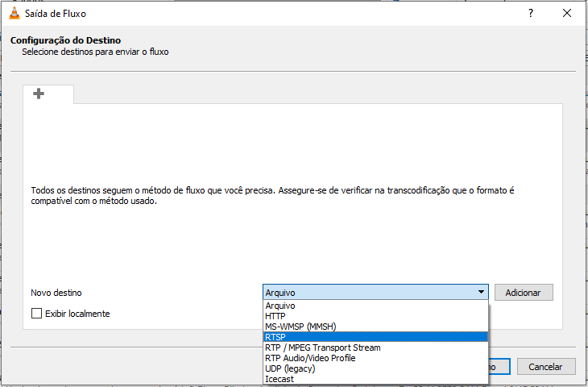Close the Saída de Fluxo dialog

coord(567,13)
